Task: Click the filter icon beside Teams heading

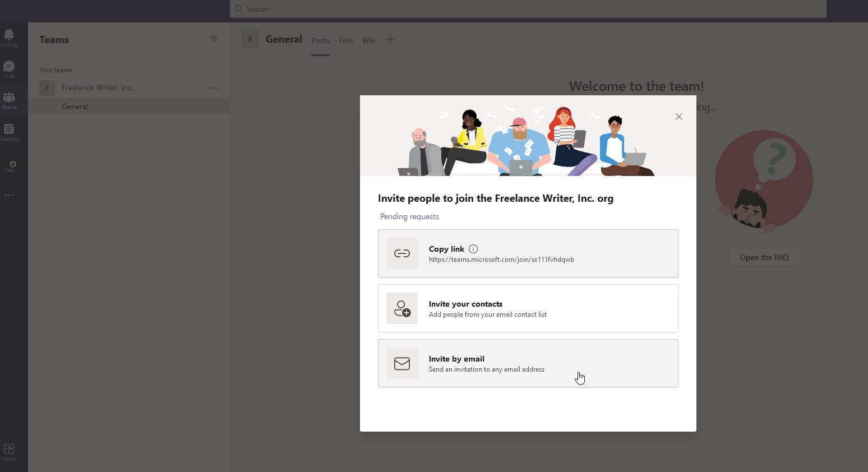Action: point(214,39)
